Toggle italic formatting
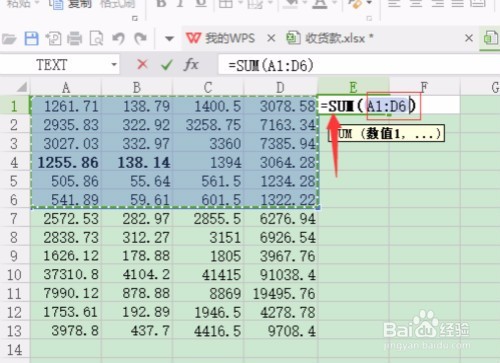 (x=181, y=3)
